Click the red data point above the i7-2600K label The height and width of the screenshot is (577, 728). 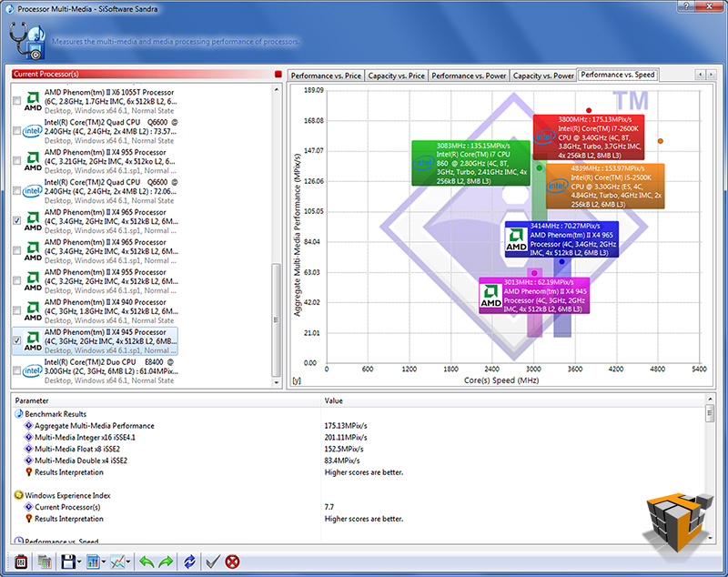tap(589, 110)
